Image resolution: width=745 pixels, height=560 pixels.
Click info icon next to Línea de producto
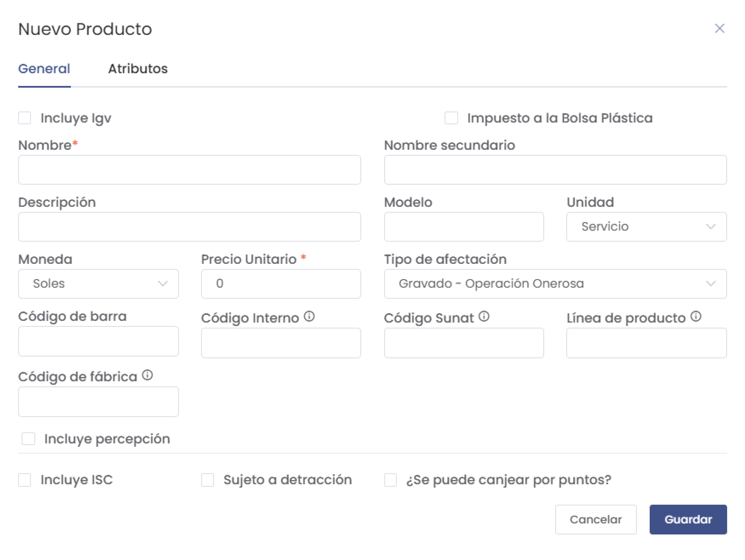pyautogui.click(x=696, y=317)
